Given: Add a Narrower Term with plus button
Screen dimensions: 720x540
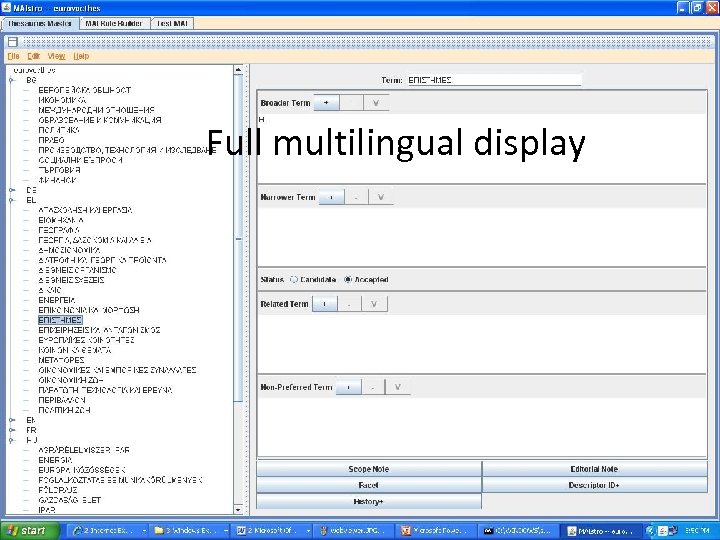Looking at the screenshot, I should tap(331, 197).
